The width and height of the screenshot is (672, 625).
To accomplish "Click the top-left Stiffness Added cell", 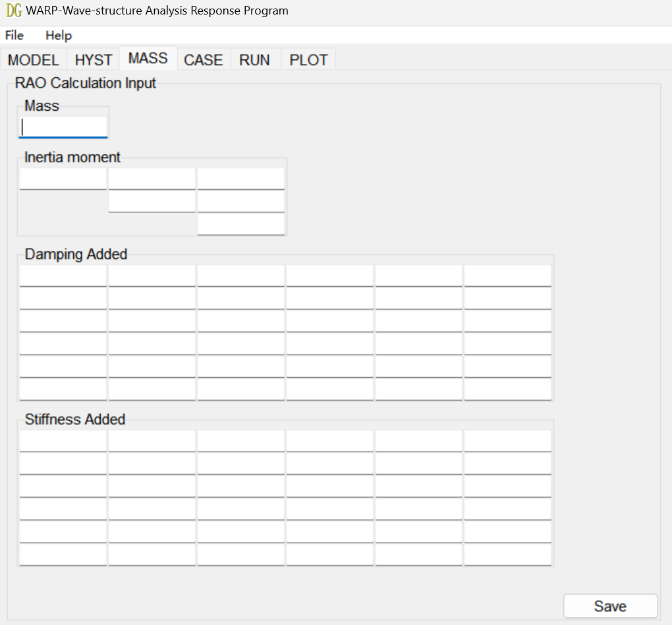I will pos(63,440).
